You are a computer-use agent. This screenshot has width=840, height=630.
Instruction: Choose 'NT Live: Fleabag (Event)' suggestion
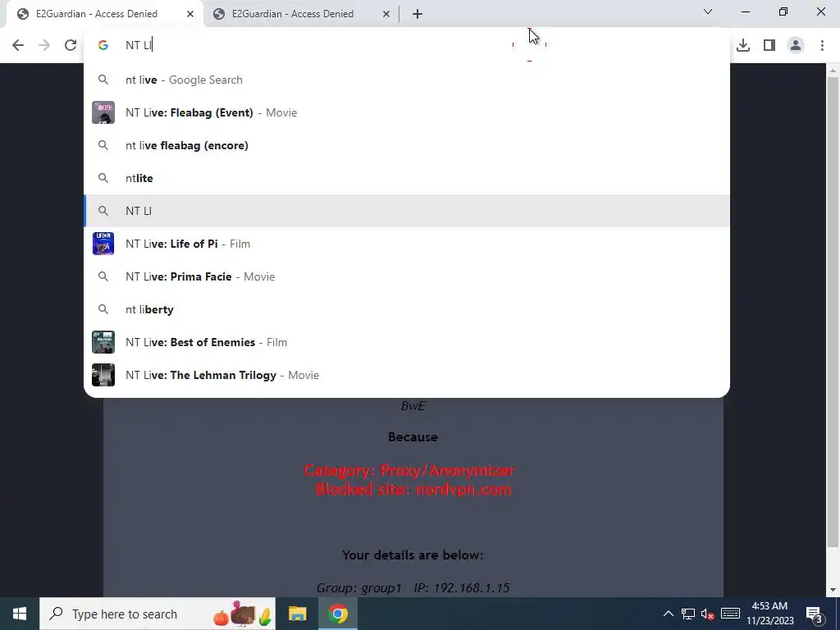tap(407, 112)
